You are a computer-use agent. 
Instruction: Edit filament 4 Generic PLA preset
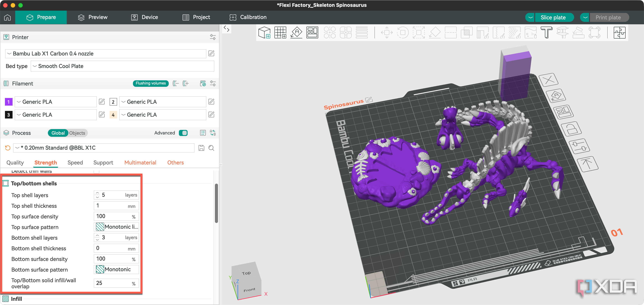[x=211, y=115]
